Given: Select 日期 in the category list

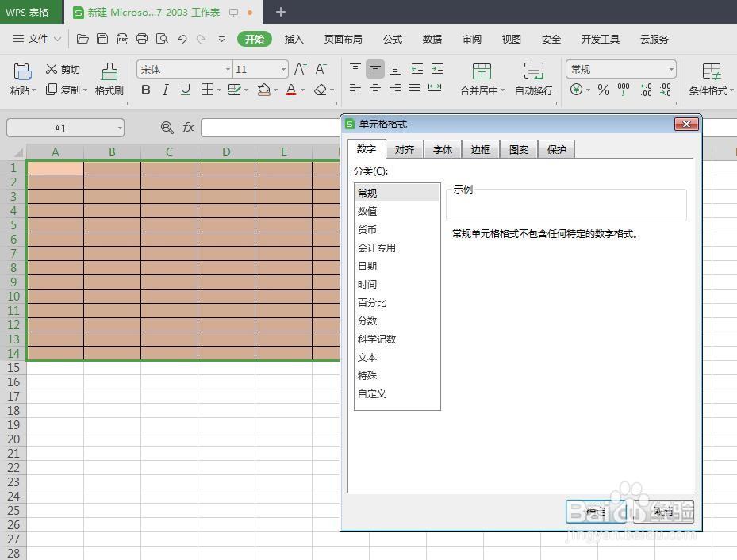Looking at the screenshot, I should (x=367, y=266).
